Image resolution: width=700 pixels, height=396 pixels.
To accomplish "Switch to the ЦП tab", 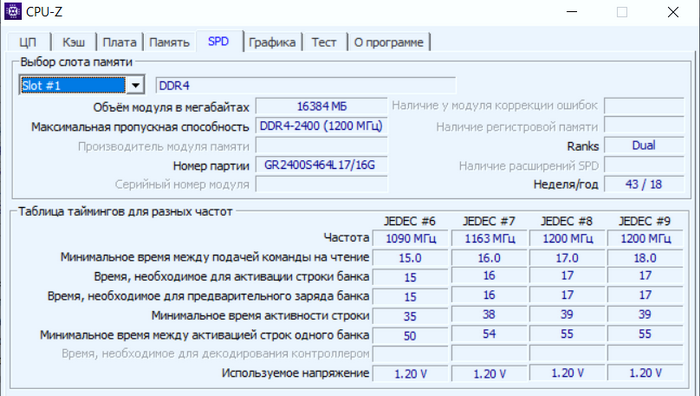I will (x=28, y=42).
